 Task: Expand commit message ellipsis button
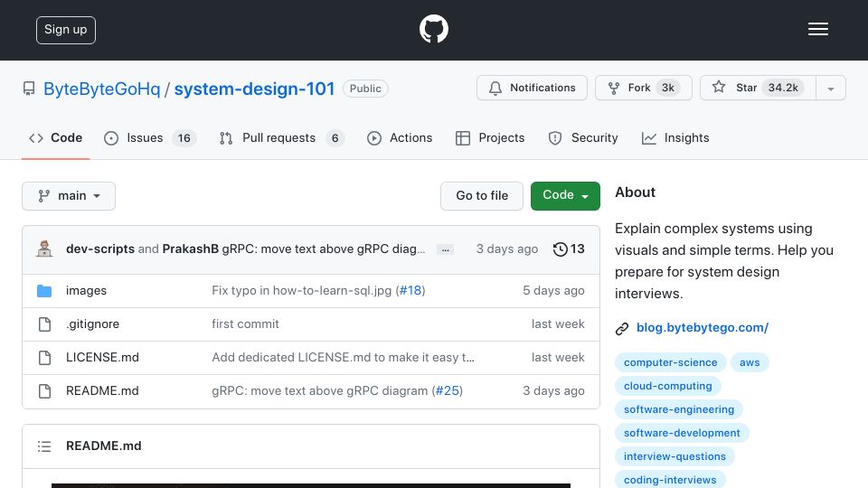[445, 249]
